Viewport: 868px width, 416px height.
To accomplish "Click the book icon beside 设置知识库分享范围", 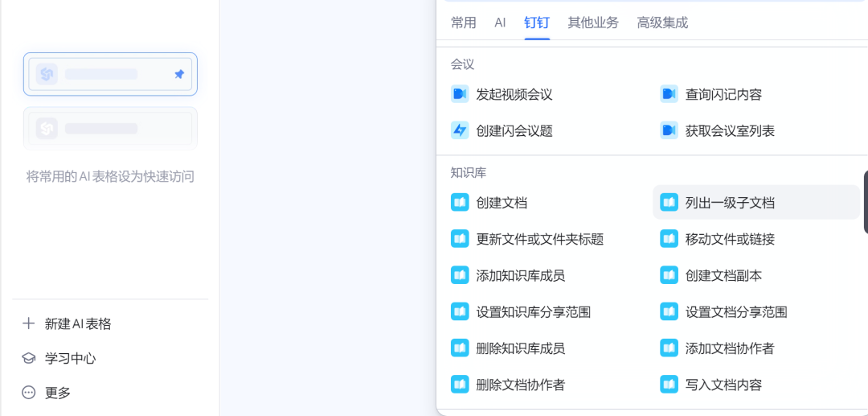I will tap(460, 312).
